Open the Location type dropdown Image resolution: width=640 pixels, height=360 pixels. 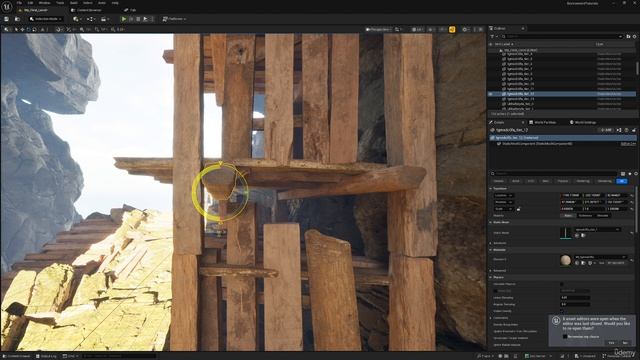pos(504,196)
